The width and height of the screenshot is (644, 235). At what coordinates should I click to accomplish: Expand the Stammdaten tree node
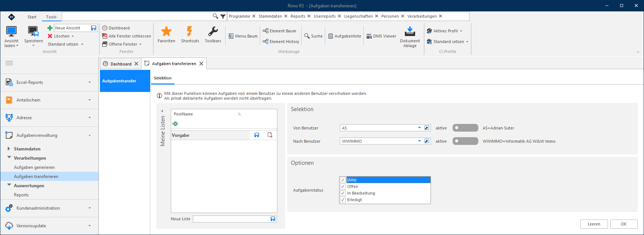9,149
